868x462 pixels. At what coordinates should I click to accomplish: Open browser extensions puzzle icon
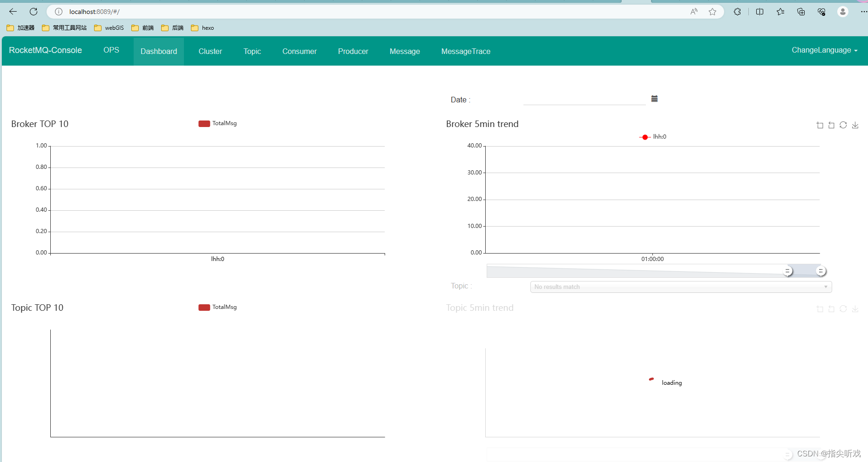(x=737, y=12)
